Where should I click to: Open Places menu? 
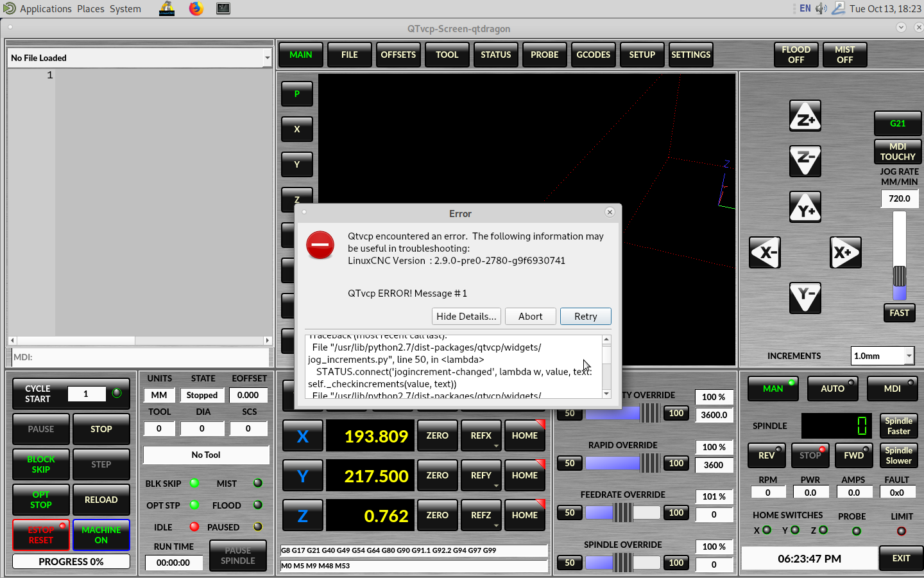click(90, 9)
